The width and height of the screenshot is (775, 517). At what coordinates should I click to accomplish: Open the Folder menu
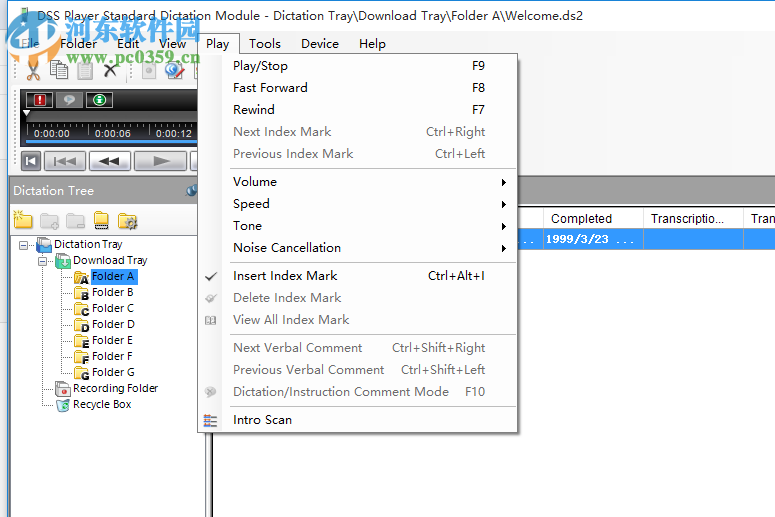[x=78, y=44]
